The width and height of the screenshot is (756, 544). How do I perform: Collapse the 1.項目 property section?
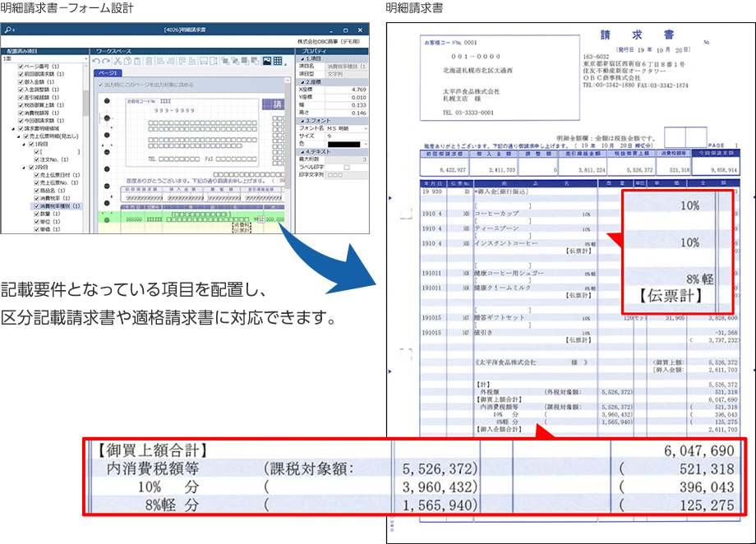pyautogui.click(x=302, y=59)
